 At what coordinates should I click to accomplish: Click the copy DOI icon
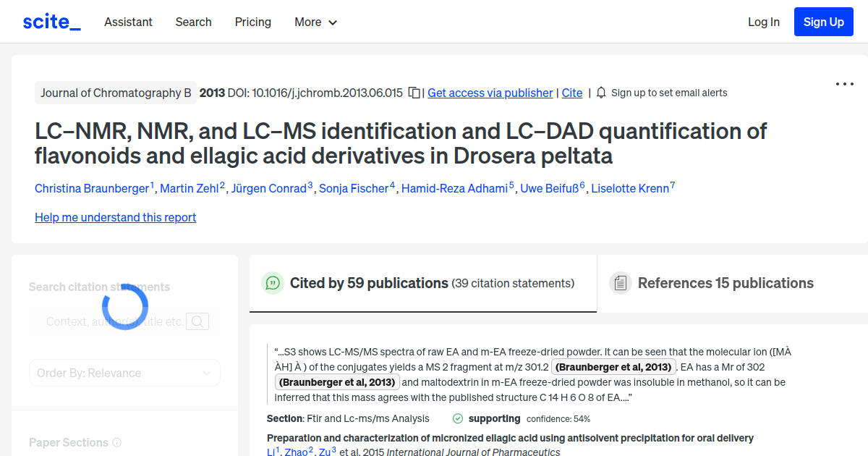click(x=414, y=93)
